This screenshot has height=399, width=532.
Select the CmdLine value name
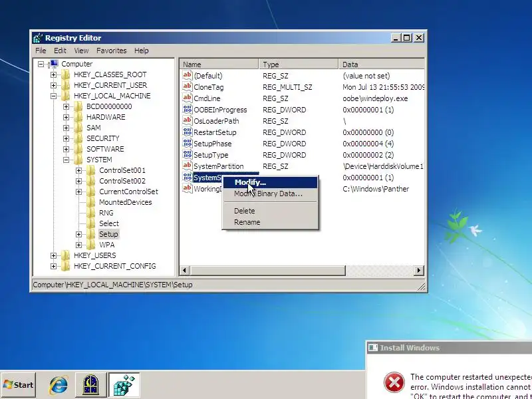[x=207, y=98]
